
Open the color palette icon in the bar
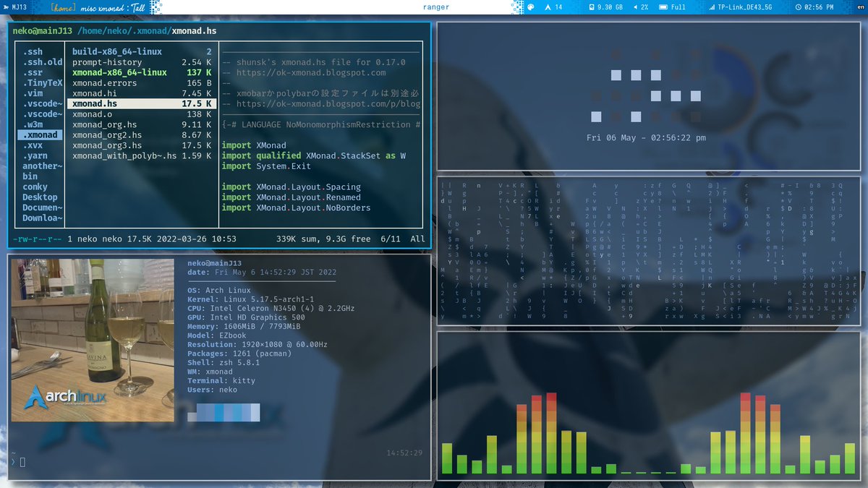(x=530, y=7)
